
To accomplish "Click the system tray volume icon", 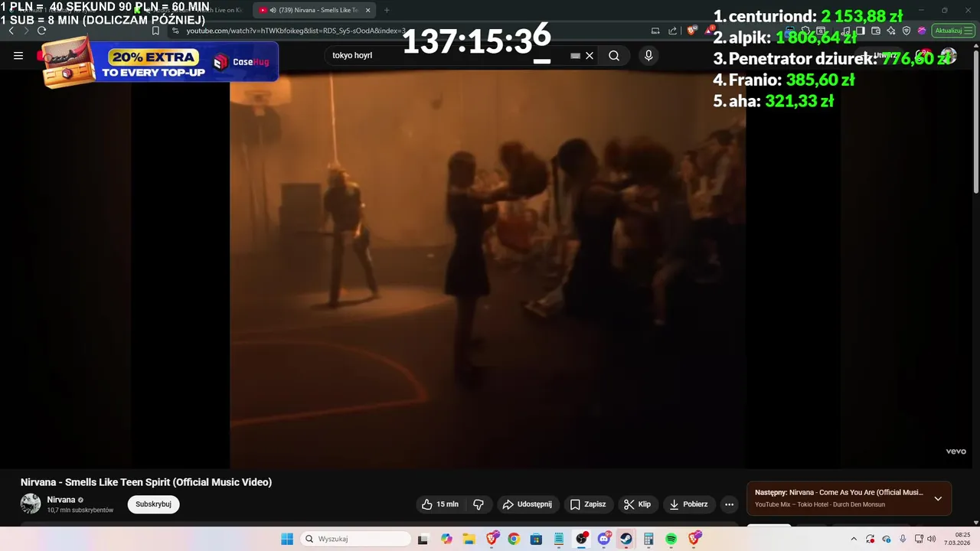I will pos(932,539).
